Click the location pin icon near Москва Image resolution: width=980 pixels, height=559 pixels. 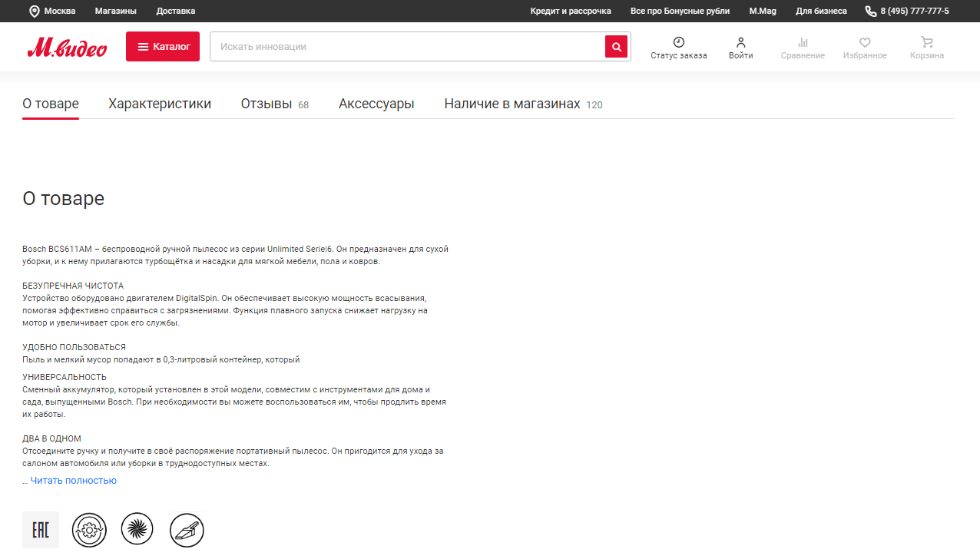[x=35, y=11]
